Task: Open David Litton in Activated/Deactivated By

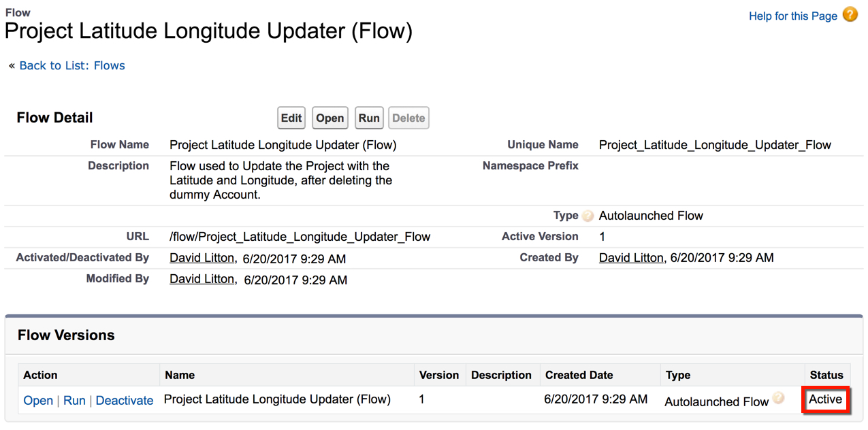Action: (x=202, y=258)
